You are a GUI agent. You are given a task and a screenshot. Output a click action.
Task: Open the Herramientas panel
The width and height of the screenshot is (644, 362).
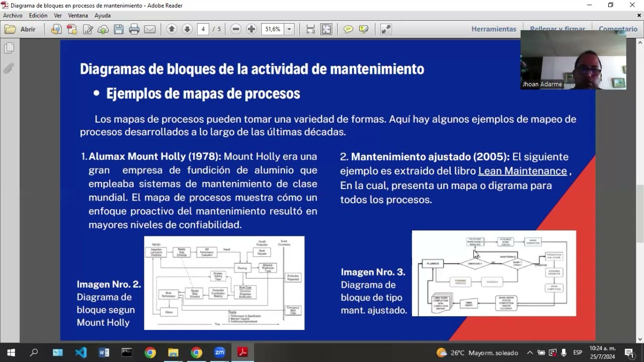click(494, 29)
